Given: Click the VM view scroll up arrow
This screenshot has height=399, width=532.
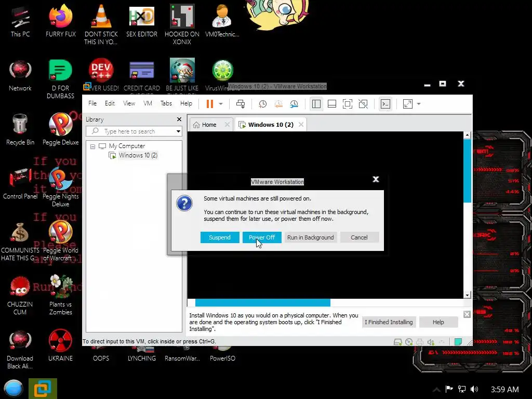Looking at the screenshot, I should 467,135.
